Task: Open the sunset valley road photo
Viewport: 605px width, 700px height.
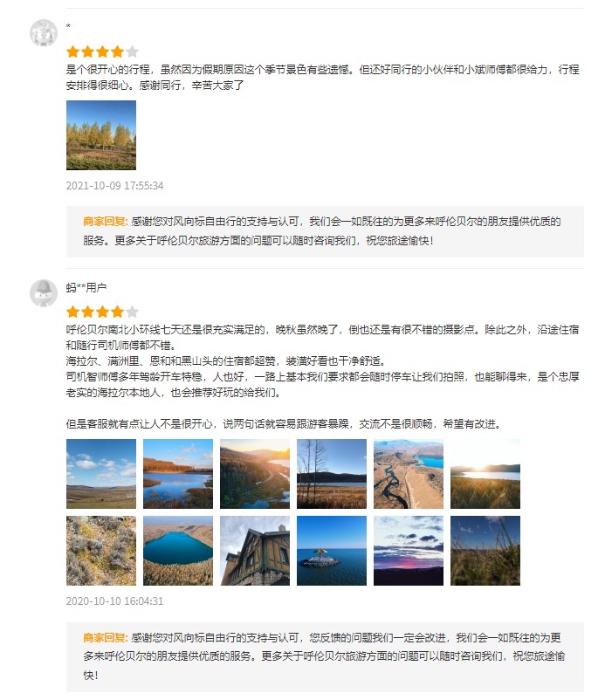Action: point(255,474)
